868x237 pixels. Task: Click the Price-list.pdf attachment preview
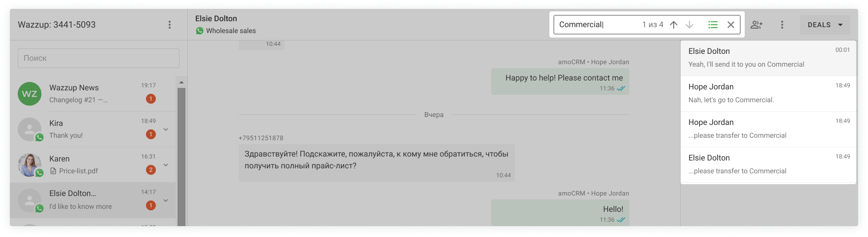tap(74, 171)
